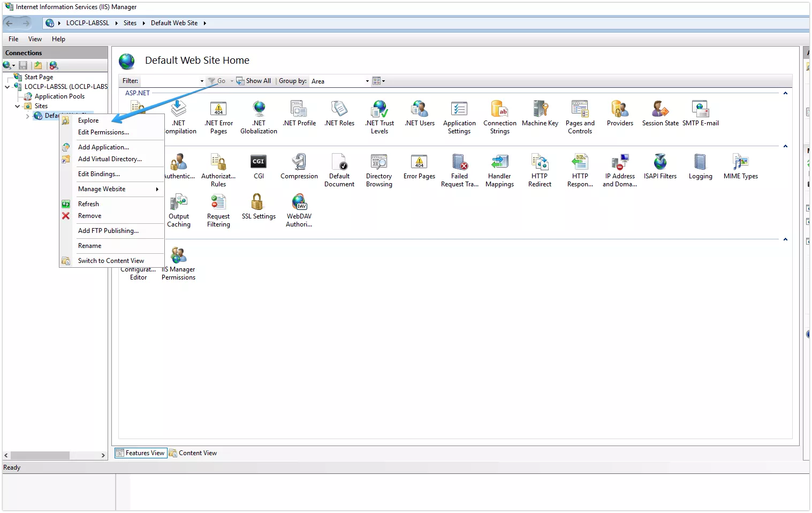The width and height of the screenshot is (812, 513).
Task: Open the View menu
Action: pyautogui.click(x=35, y=39)
